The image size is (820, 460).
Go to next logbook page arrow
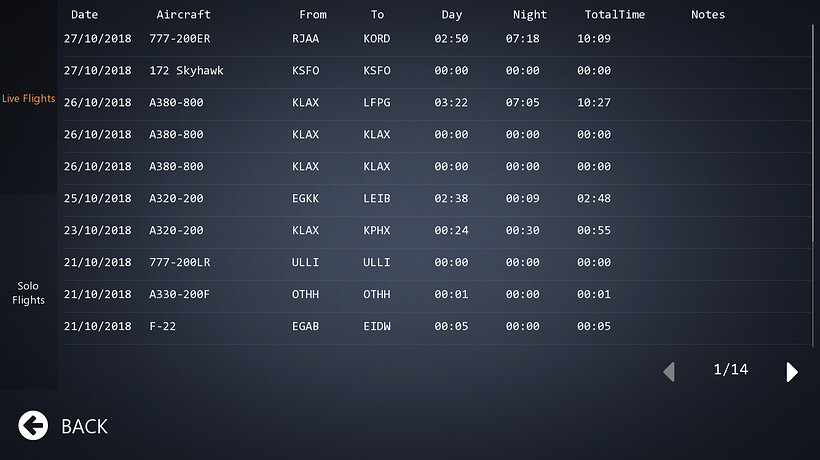tap(792, 372)
